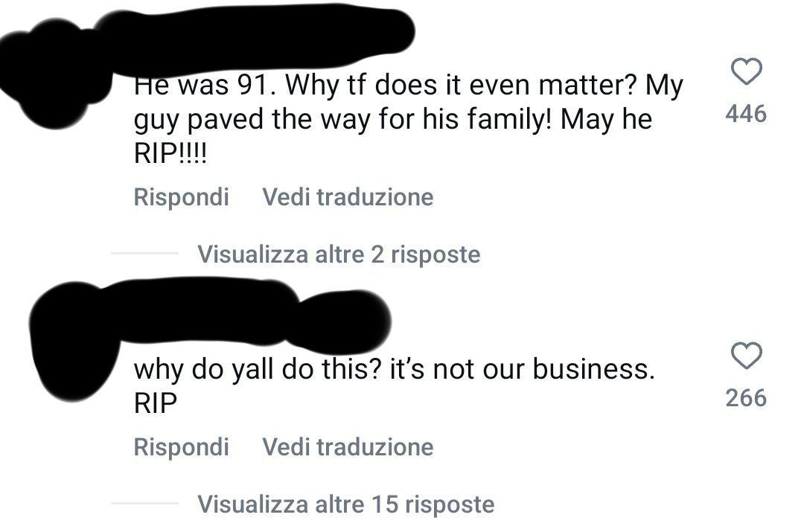Click the line beside "altre 15 risposte"
Image resolution: width=804 pixels, height=532 pixels.
[144, 504]
